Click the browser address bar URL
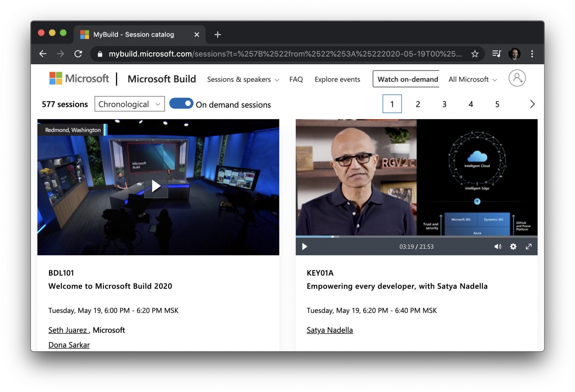The width and height of the screenshot is (575, 392). pyautogui.click(x=285, y=54)
